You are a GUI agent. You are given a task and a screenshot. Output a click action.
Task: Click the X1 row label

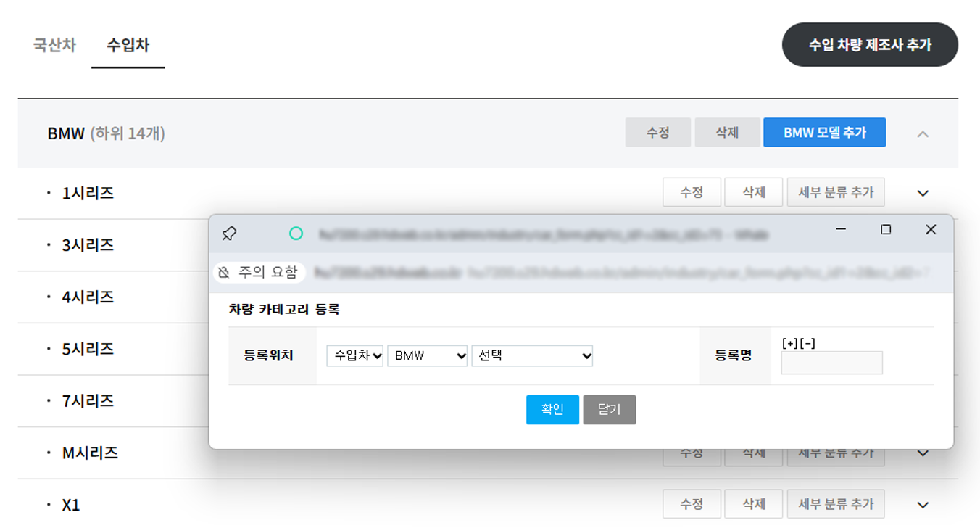point(71,506)
